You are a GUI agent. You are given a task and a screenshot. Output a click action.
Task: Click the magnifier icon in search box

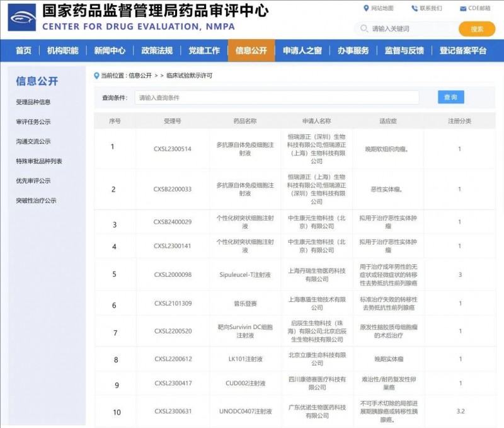[x=364, y=28]
